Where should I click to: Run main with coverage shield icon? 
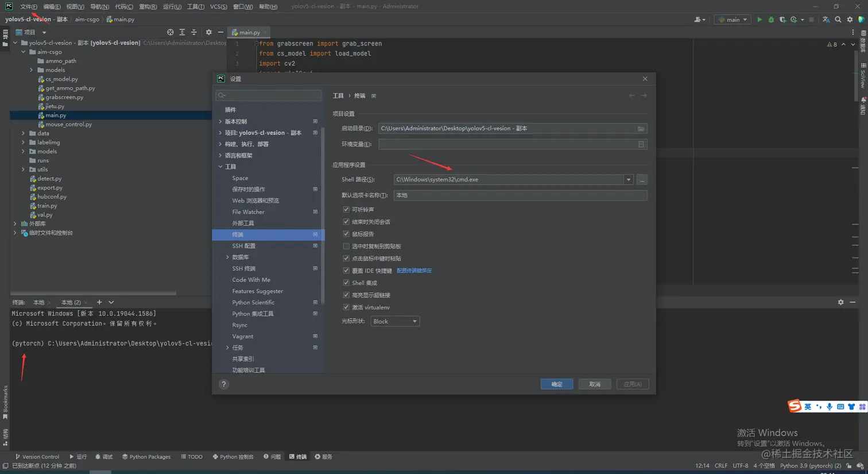tap(782, 20)
